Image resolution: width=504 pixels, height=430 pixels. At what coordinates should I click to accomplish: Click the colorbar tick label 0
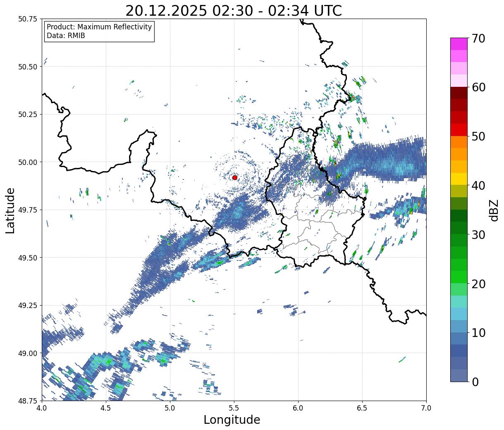point(475,382)
